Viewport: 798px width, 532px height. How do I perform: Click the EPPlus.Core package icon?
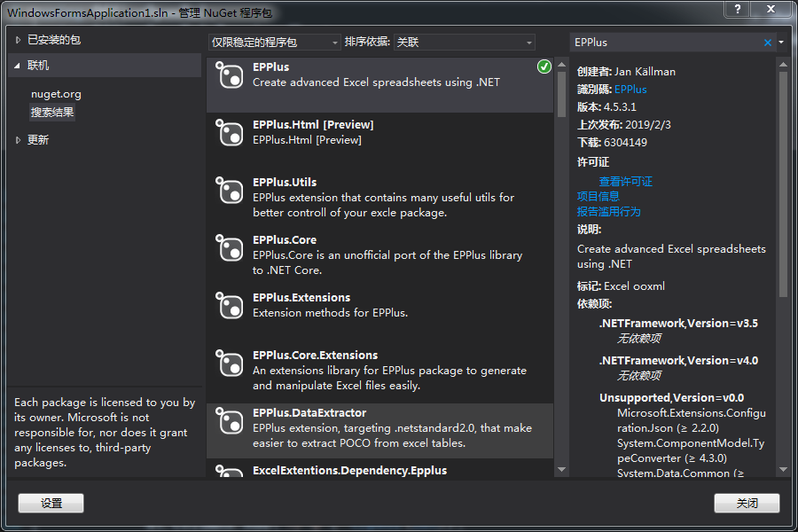[x=230, y=248]
